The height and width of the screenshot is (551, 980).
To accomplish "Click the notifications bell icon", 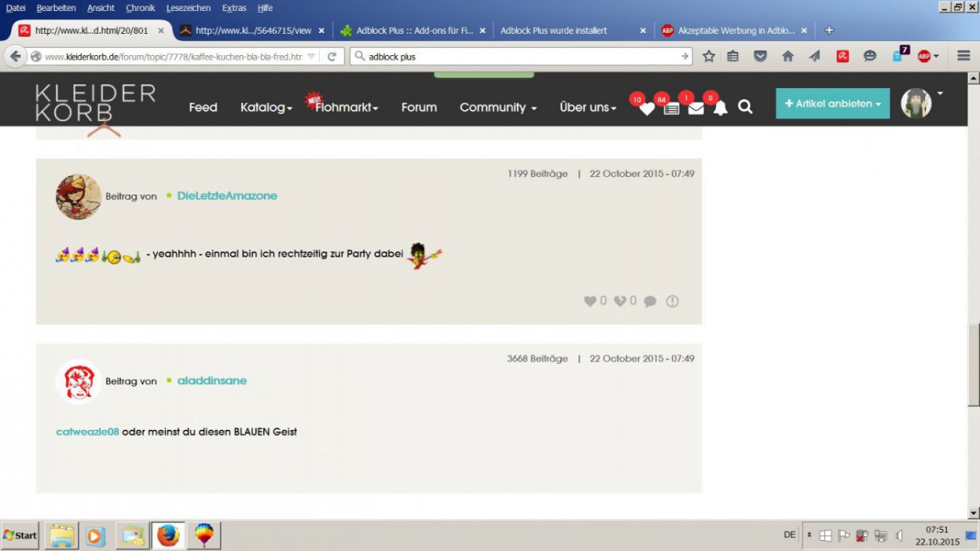I will click(x=720, y=109).
